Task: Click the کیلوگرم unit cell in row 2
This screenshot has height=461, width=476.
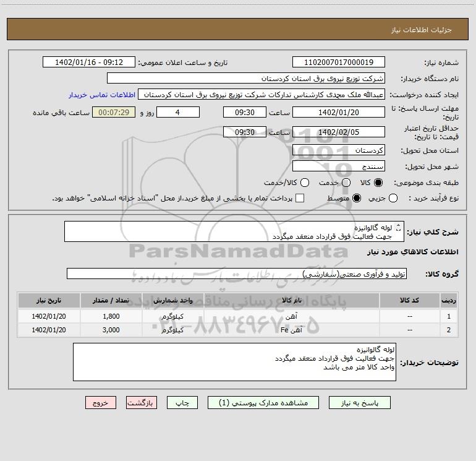Action: click(x=172, y=330)
